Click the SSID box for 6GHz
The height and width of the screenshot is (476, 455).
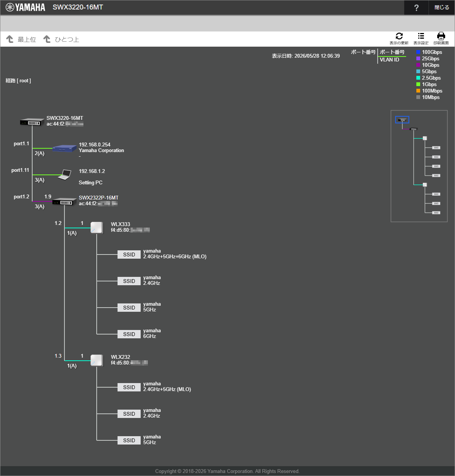pos(129,334)
